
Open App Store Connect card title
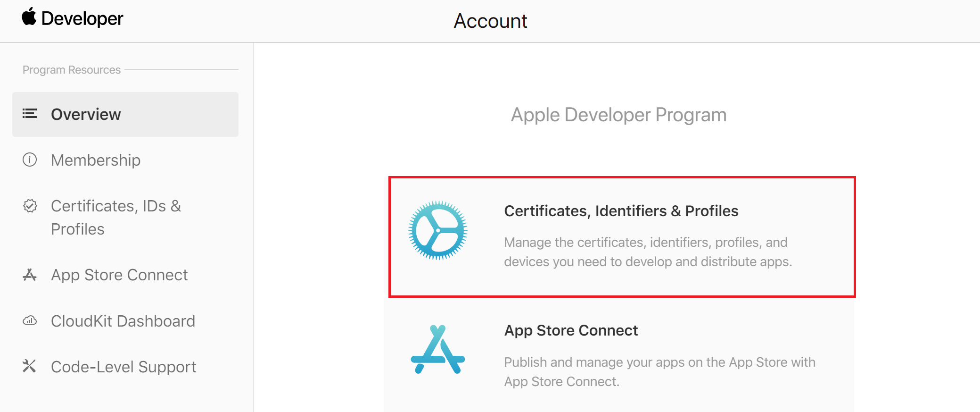coord(571,330)
